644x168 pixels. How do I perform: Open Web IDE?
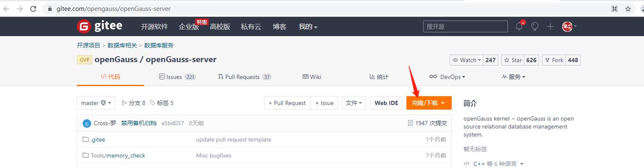click(x=386, y=103)
